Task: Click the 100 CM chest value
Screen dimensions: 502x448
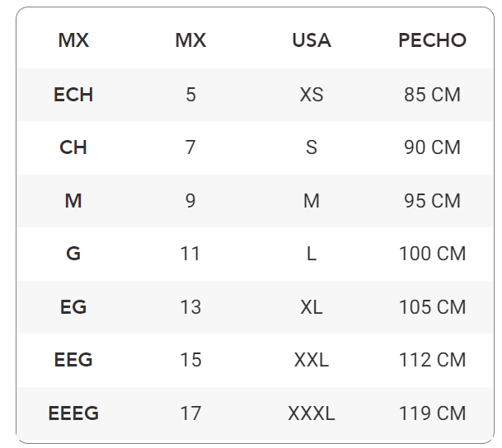Action: [x=432, y=254]
